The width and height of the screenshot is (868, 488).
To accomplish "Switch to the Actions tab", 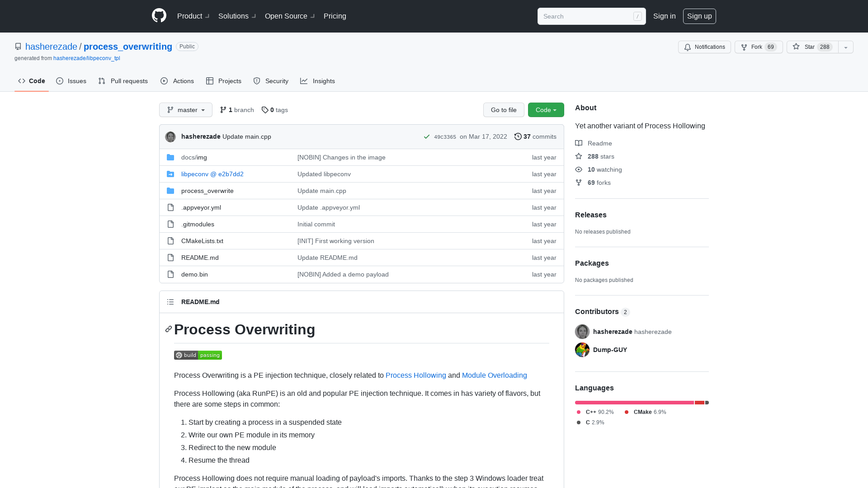I will [177, 81].
